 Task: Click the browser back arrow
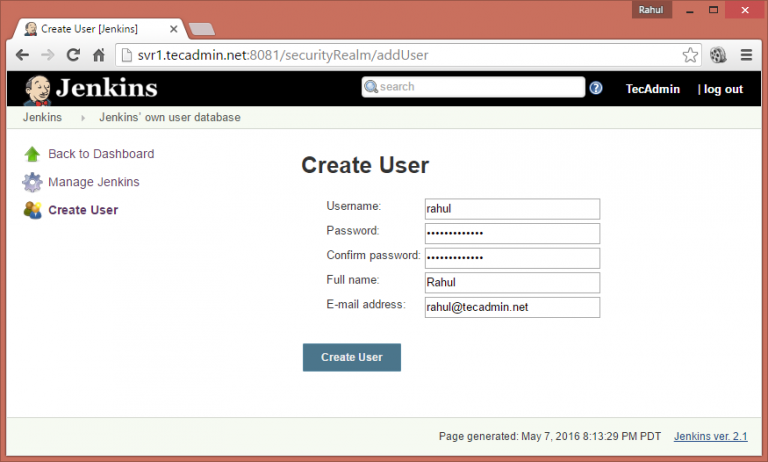(22, 55)
